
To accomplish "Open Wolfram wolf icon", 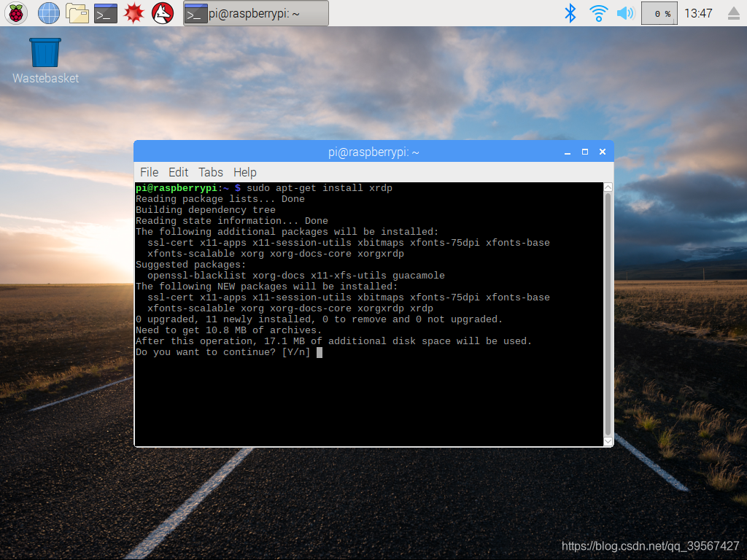I will 163,13.
